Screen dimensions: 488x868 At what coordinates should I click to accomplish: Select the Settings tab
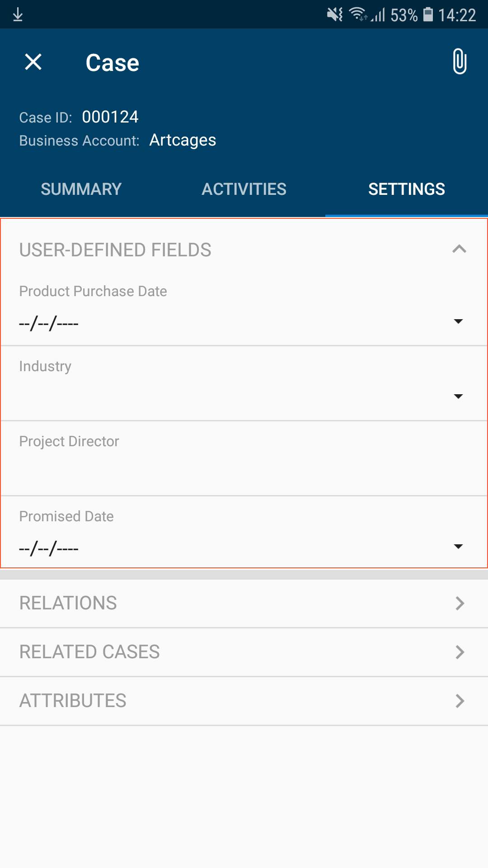[406, 189]
